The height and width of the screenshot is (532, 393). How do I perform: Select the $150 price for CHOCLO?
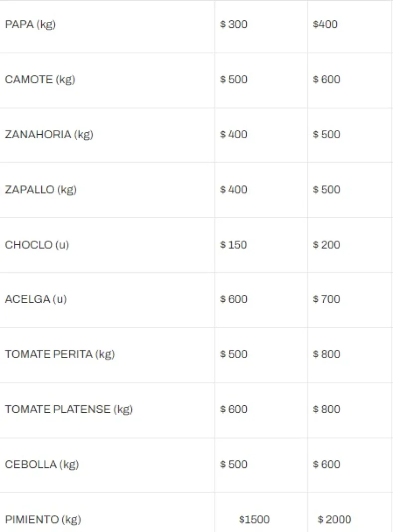pos(233,245)
